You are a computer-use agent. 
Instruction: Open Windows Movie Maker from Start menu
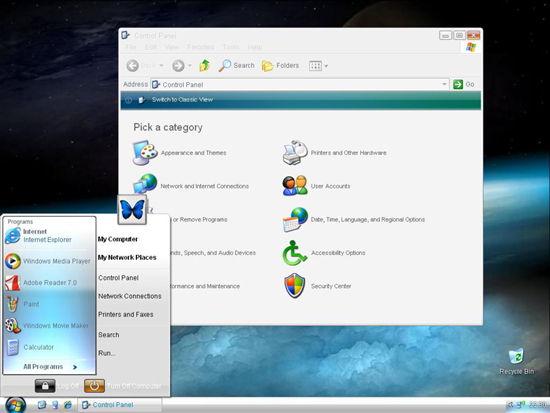click(49, 326)
